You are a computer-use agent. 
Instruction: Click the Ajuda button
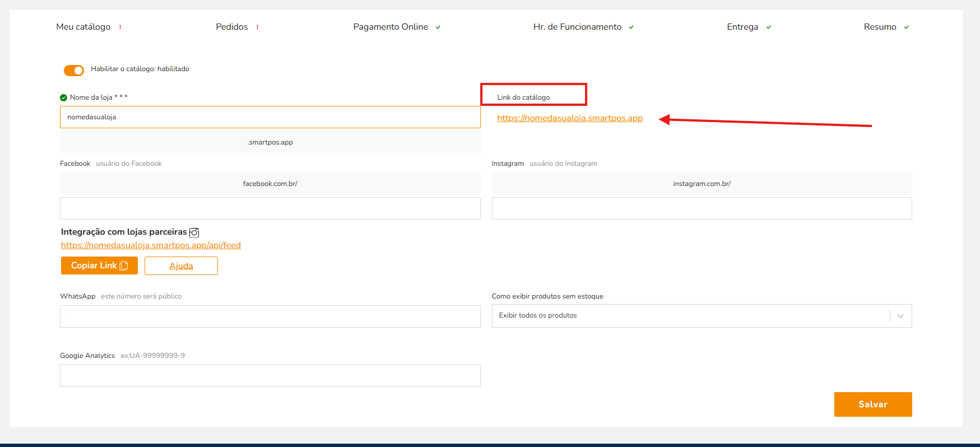point(181,266)
